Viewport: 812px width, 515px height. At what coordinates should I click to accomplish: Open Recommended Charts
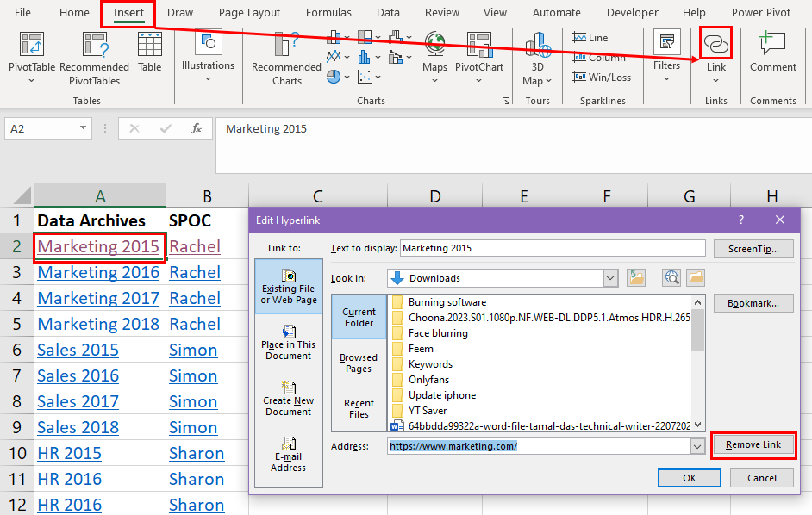click(x=286, y=58)
